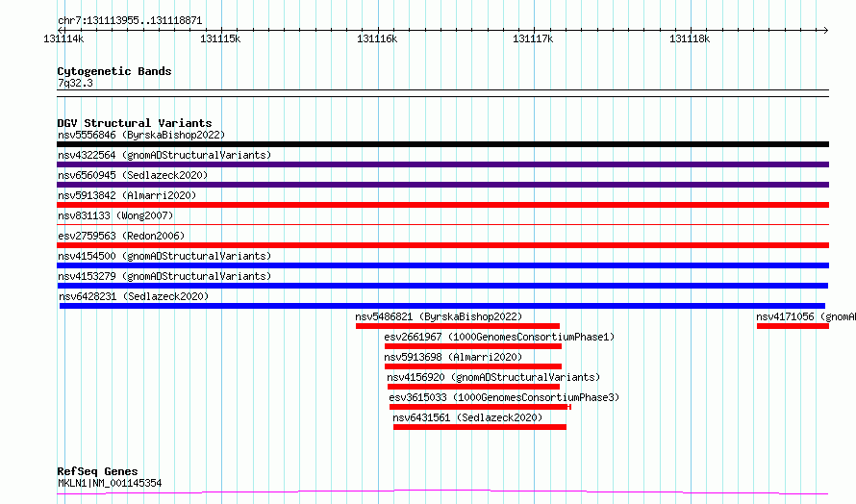The image size is (856, 504).
Task: Open esv2661967 (1000GenomesConsortiumPhase1) label
Action: 499,337
